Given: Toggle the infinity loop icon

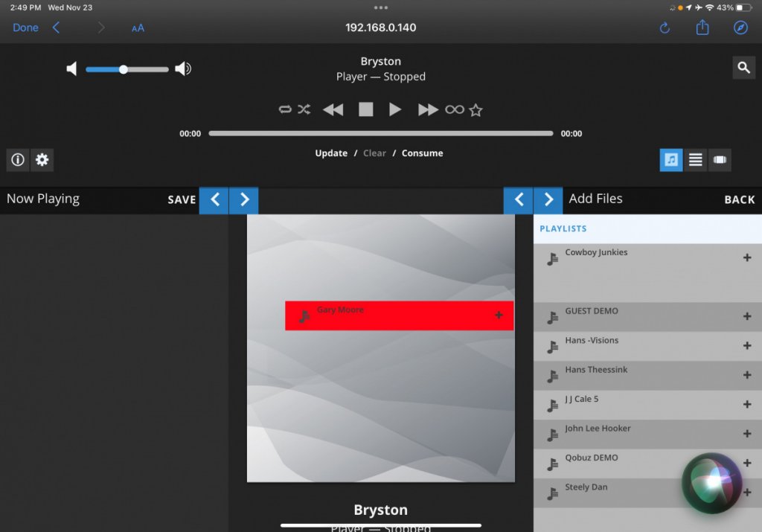Looking at the screenshot, I should [455, 110].
